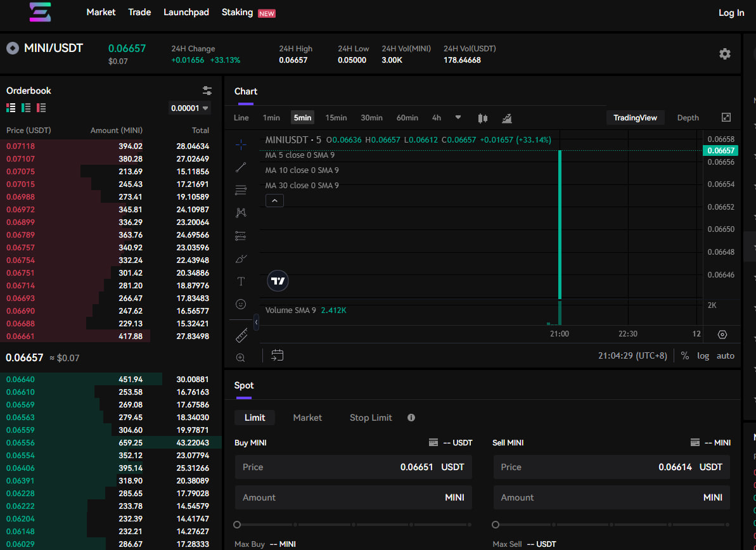
Task: Switch the price axis to log scale
Action: coord(703,355)
